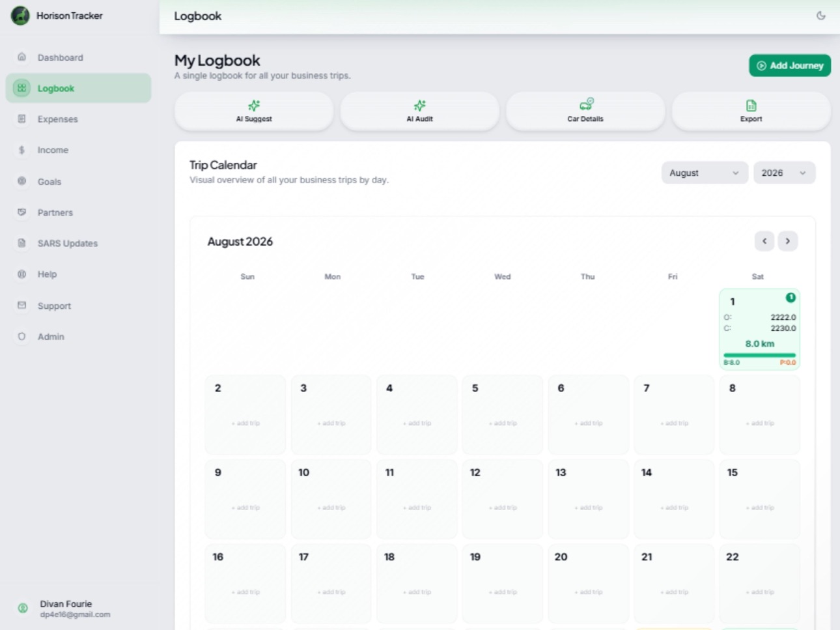Toggle dark mode with the moon icon

821,16
